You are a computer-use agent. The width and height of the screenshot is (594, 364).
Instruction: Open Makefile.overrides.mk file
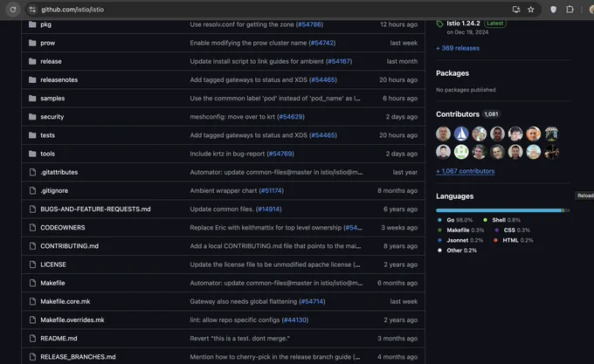coord(73,319)
